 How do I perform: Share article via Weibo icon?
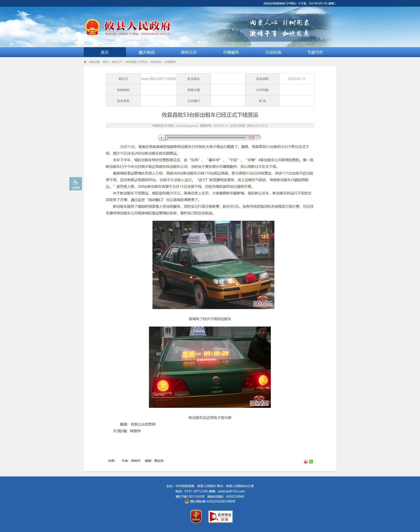(306, 462)
